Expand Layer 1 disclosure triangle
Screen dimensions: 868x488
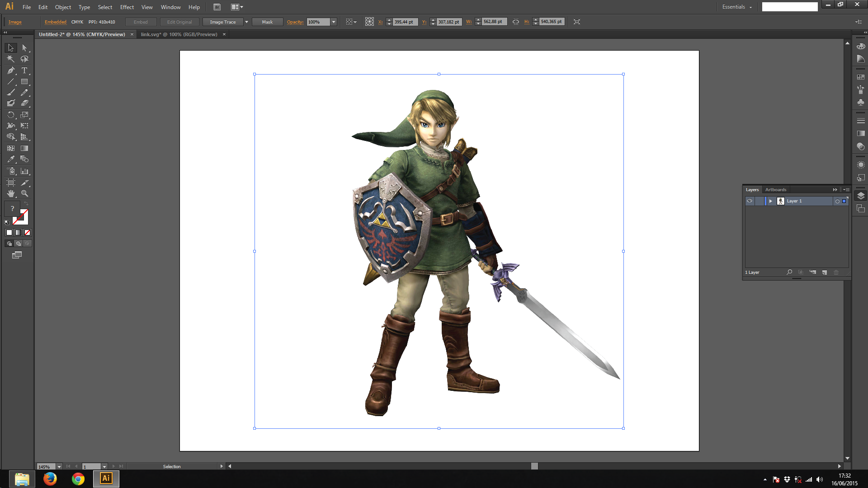point(771,201)
